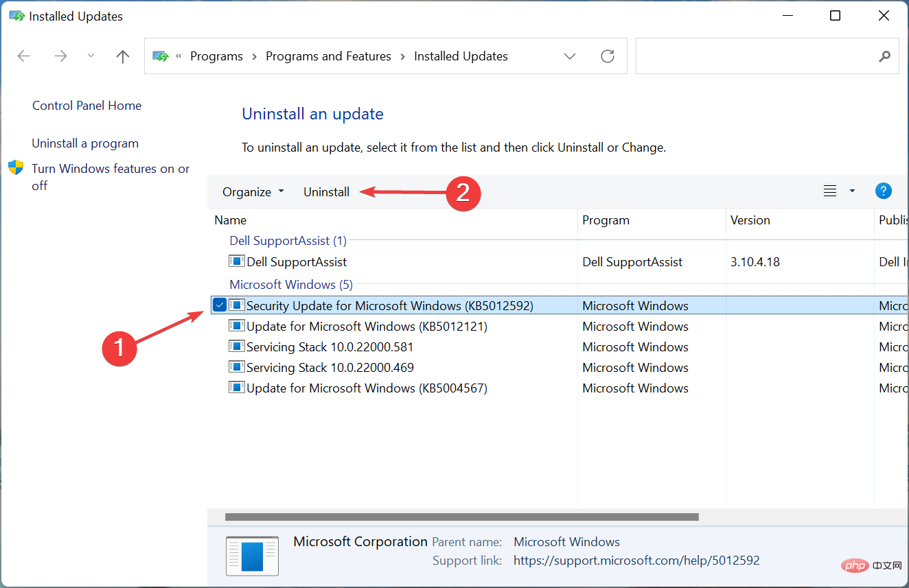Expand address bar previous locations dropdown
This screenshot has width=909, height=588.
click(x=570, y=56)
